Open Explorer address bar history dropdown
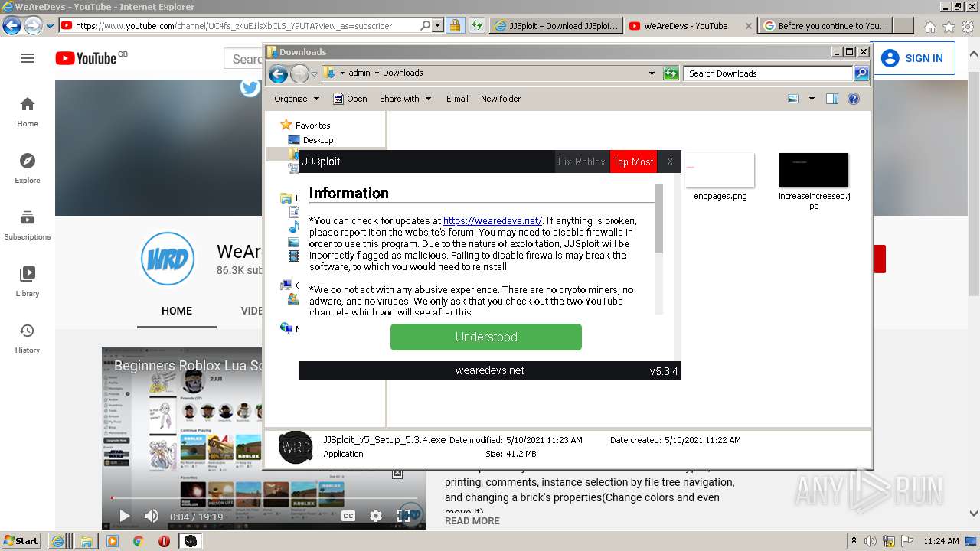The height and width of the screenshot is (551, 980). coord(652,73)
